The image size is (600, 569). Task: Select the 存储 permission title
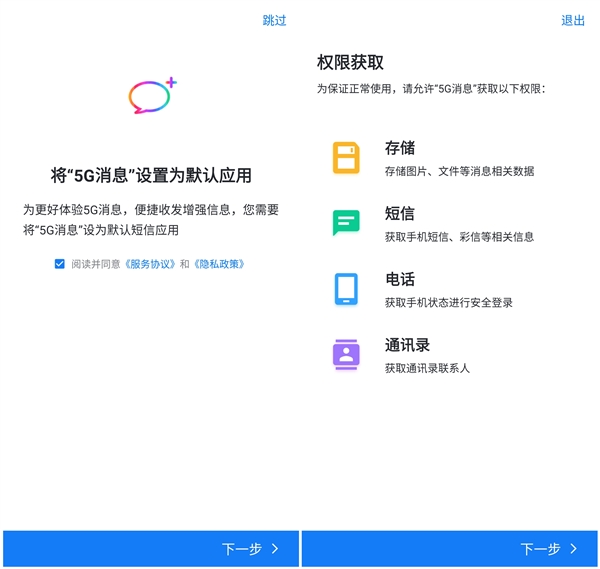tap(399, 148)
